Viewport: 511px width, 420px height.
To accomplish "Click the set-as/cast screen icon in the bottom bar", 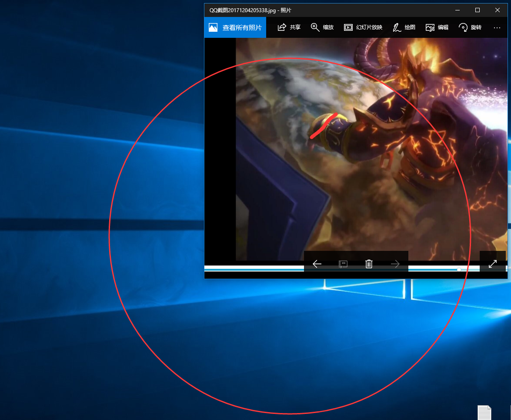I will 343,264.
